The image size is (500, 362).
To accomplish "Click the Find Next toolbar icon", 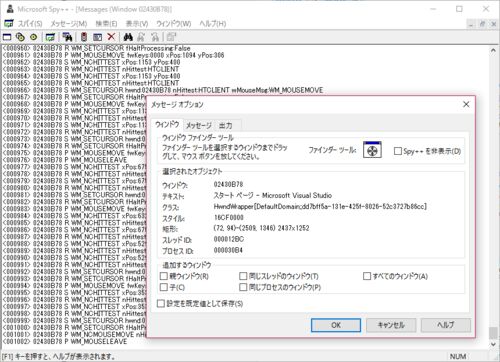I will (141, 37).
